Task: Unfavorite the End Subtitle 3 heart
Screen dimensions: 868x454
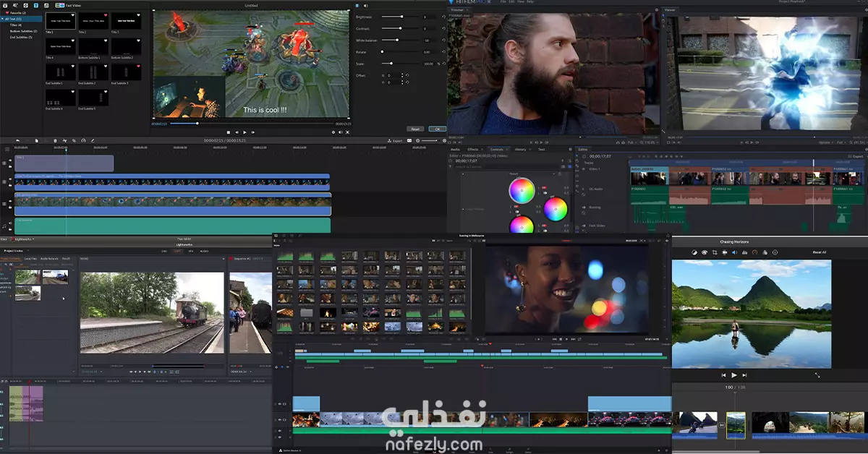Action: 138,66
